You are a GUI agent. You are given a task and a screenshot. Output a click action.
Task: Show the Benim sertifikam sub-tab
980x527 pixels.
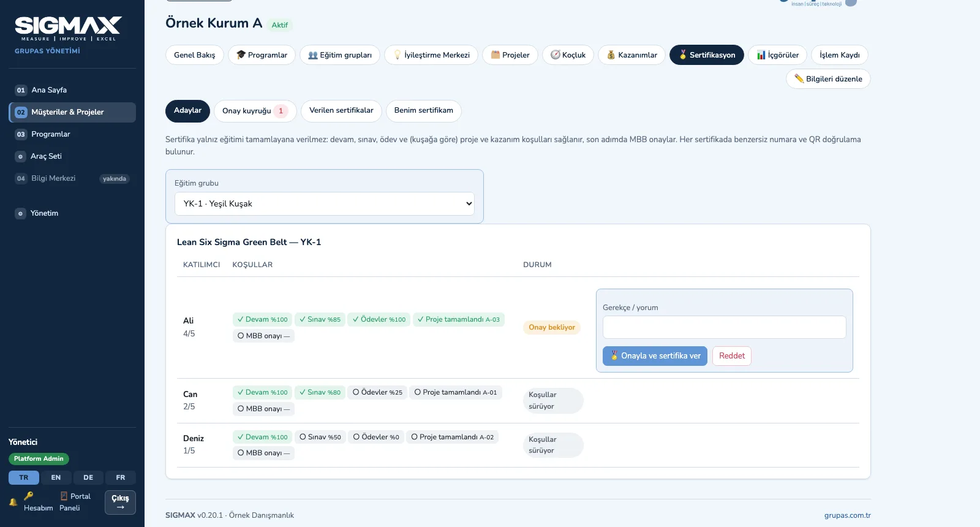click(x=424, y=111)
